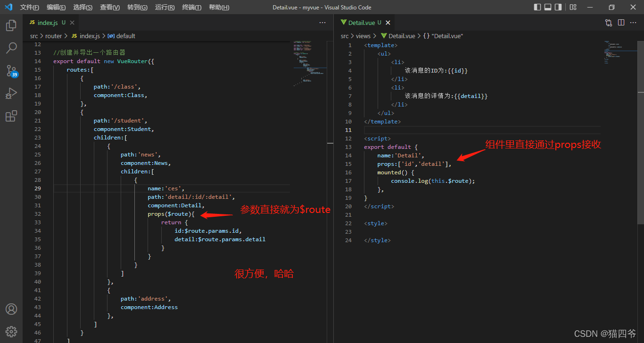
Task: Open the 转到(G) menu
Action: [137, 7]
